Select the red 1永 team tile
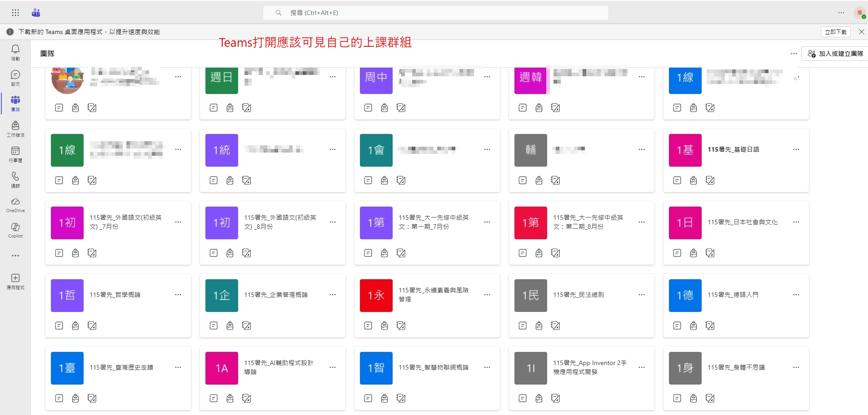This screenshot has width=868, height=415. click(376, 296)
